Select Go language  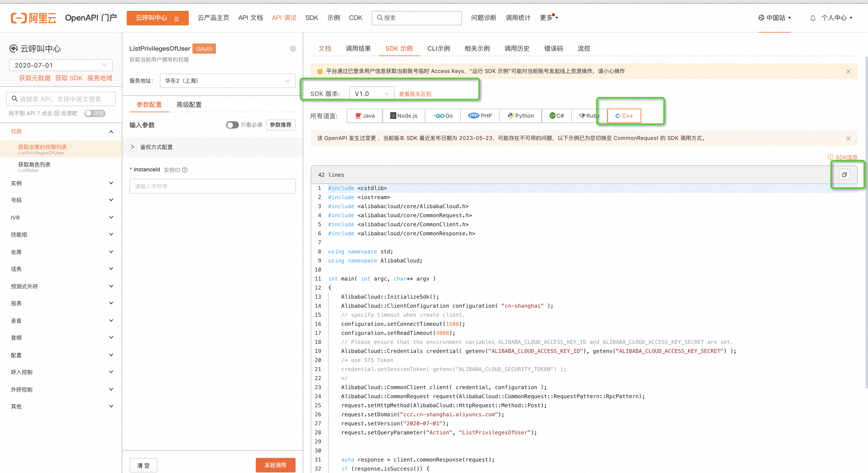(x=442, y=116)
